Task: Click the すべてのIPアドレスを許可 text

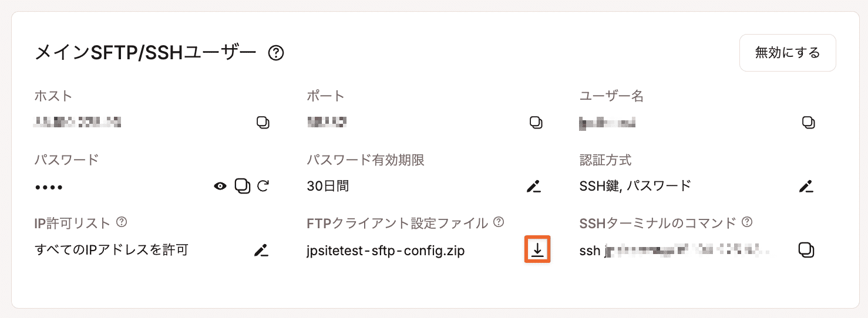Action: tap(111, 250)
